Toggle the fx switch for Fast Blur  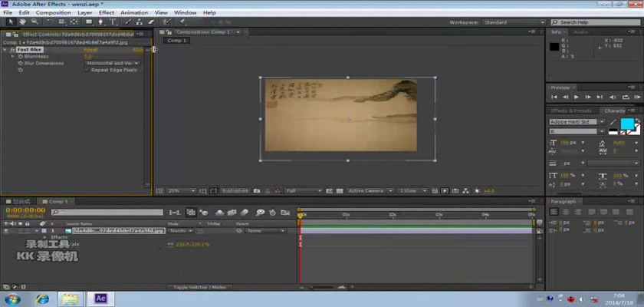click(13, 50)
